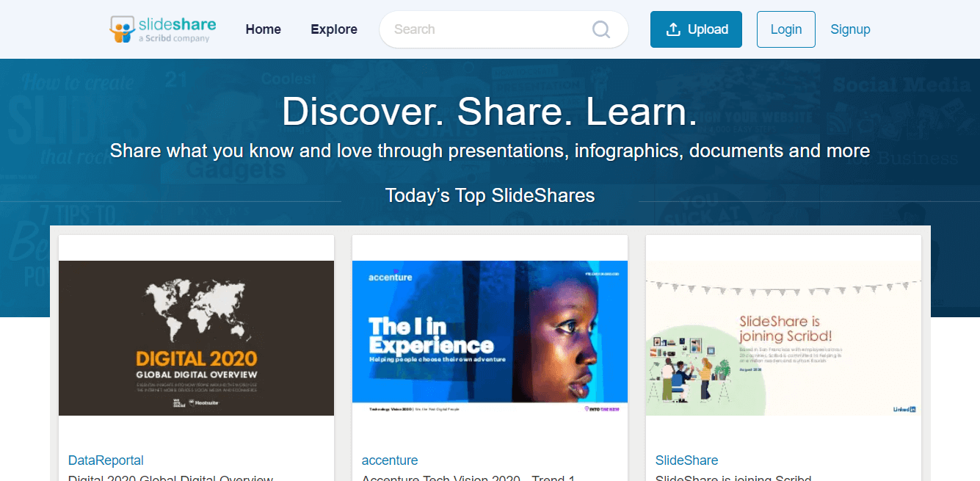Click the 'Share what you know and love' tagline
980x481 pixels.
490,151
